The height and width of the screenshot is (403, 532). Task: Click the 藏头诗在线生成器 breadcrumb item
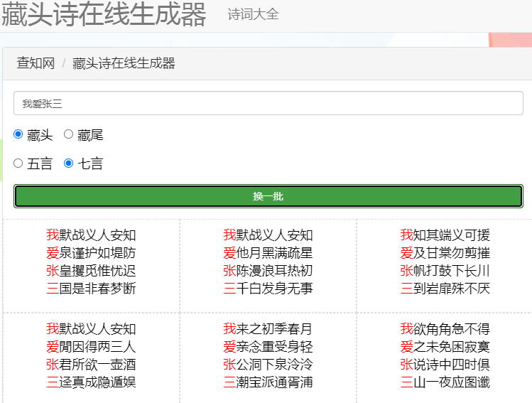click(124, 63)
